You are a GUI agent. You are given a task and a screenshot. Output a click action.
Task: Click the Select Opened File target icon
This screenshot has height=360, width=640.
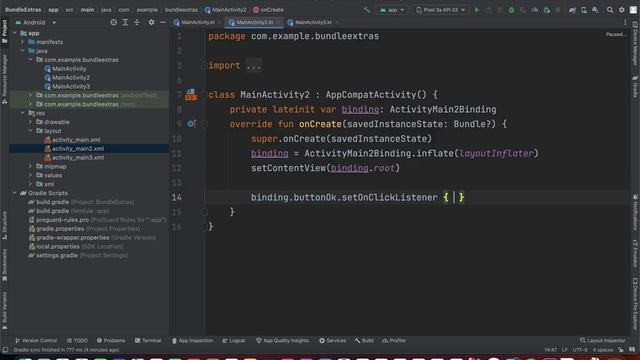(x=113, y=22)
